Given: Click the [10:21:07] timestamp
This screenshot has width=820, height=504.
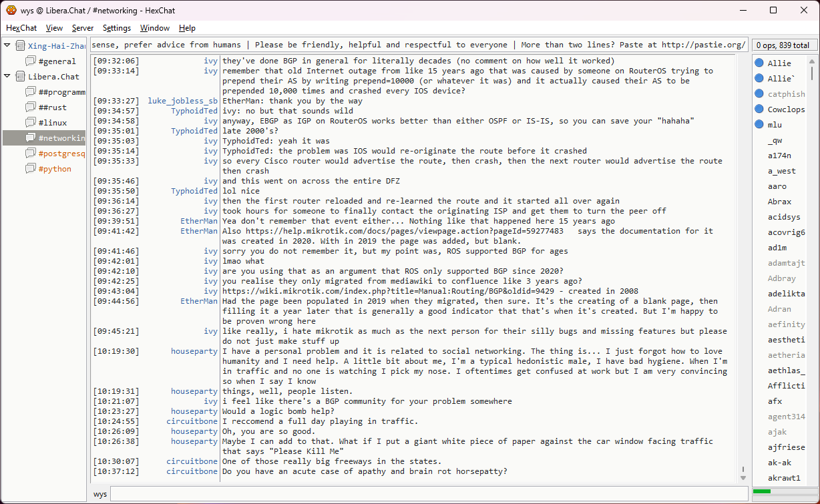Looking at the screenshot, I should pyautogui.click(x=116, y=401).
